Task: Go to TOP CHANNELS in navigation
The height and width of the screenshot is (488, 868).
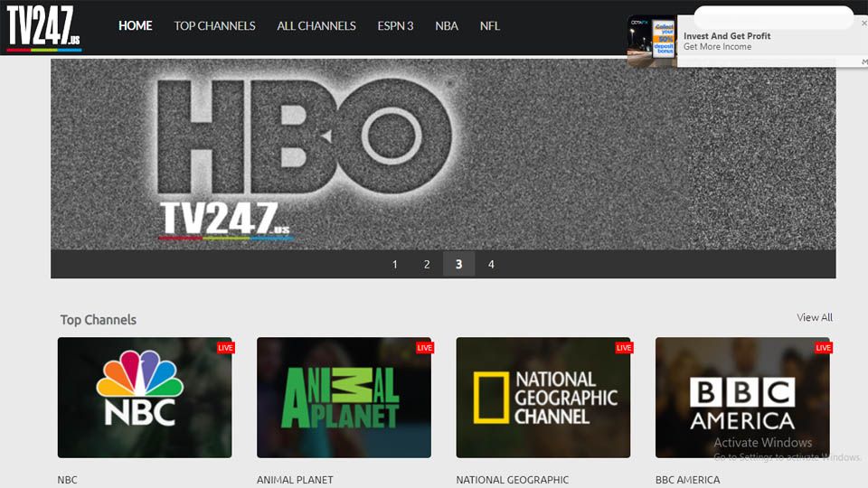Action: [215, 26]
